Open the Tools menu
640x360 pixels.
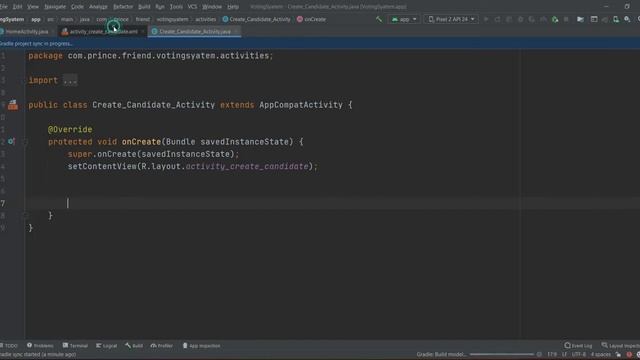pyautogui.click(x=176, y=7)
